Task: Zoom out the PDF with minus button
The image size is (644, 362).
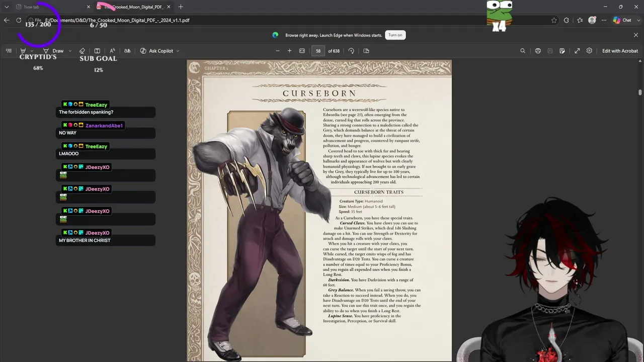Action: 277,51
